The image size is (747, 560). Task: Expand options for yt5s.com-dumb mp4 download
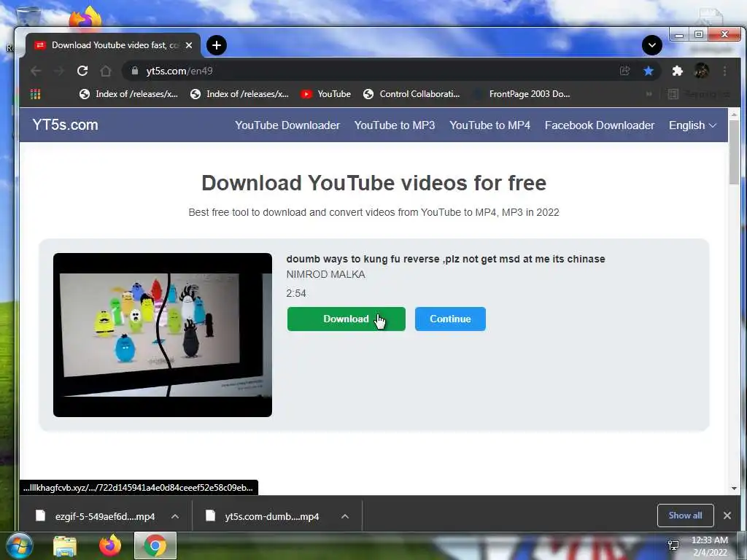345,516
